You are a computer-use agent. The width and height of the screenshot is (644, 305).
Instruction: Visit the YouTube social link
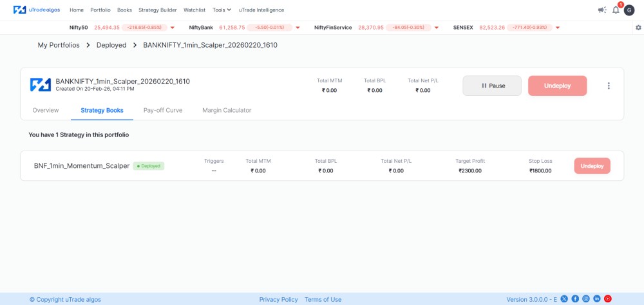pos(608,299)
